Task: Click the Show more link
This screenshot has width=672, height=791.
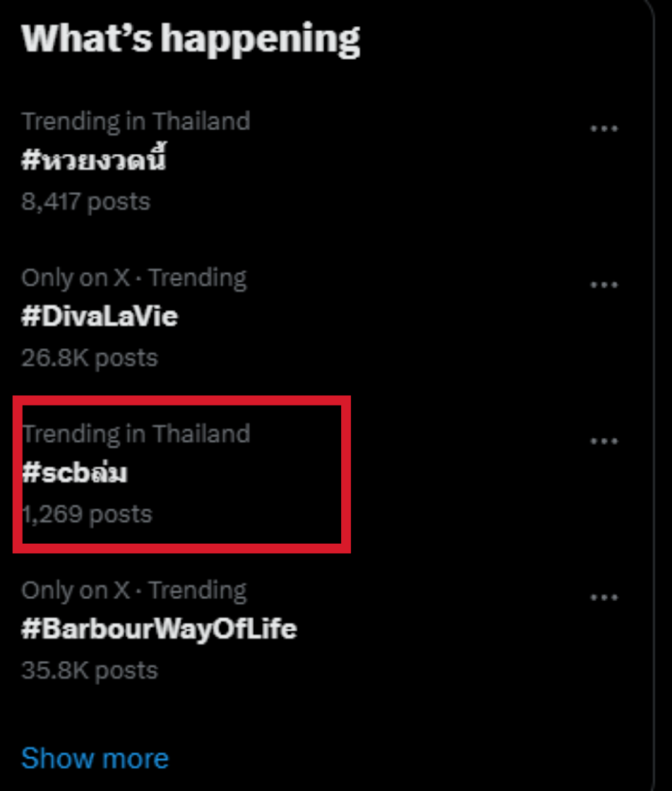Action: [x=95, y=758]
